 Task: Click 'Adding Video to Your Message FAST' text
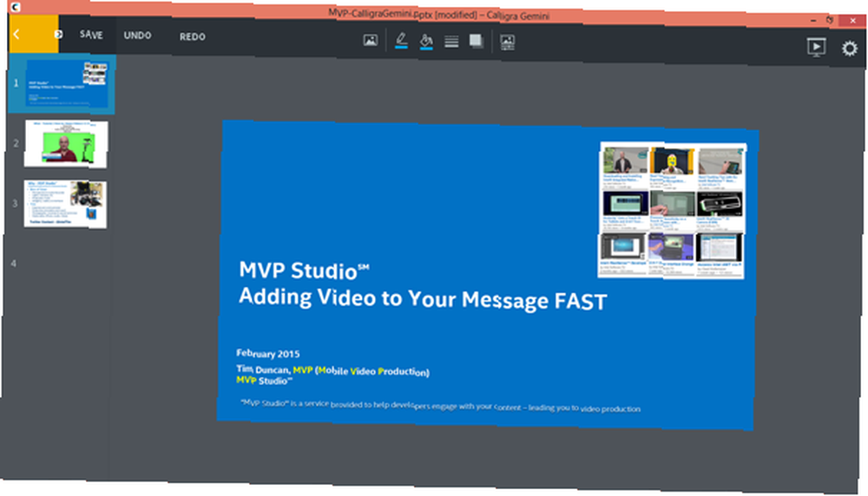click(423, 298)
